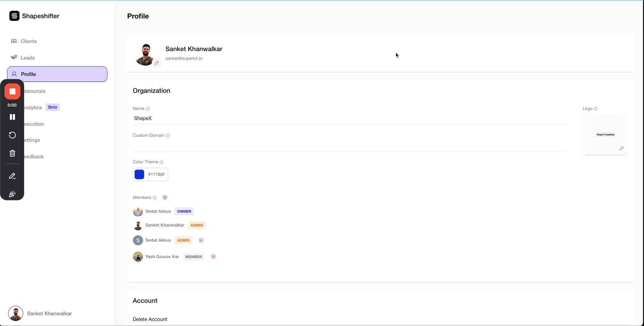Remove Yash Gourav Kar from members
Image resolution: width=644 pixels, height=326 pixels.
point(213,256)
